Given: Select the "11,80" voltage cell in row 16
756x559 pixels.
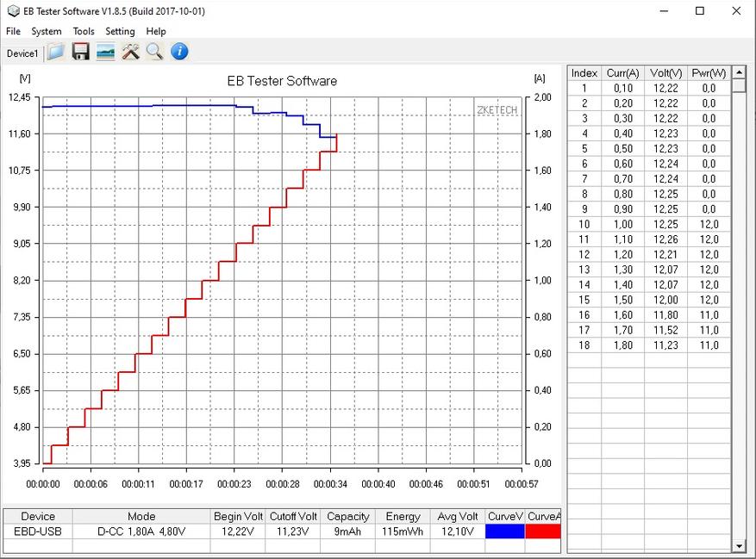Looking at the screenshot, I should click(x=665, y=314).
